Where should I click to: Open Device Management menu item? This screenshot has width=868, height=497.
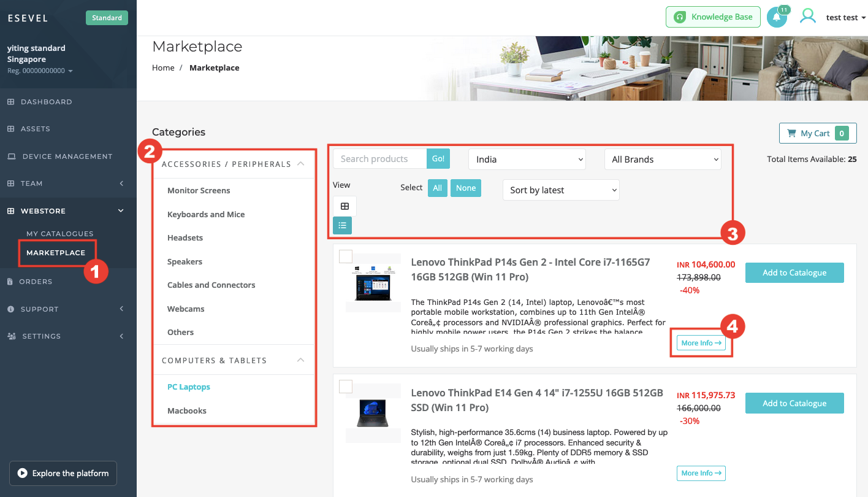coord(68,156)
